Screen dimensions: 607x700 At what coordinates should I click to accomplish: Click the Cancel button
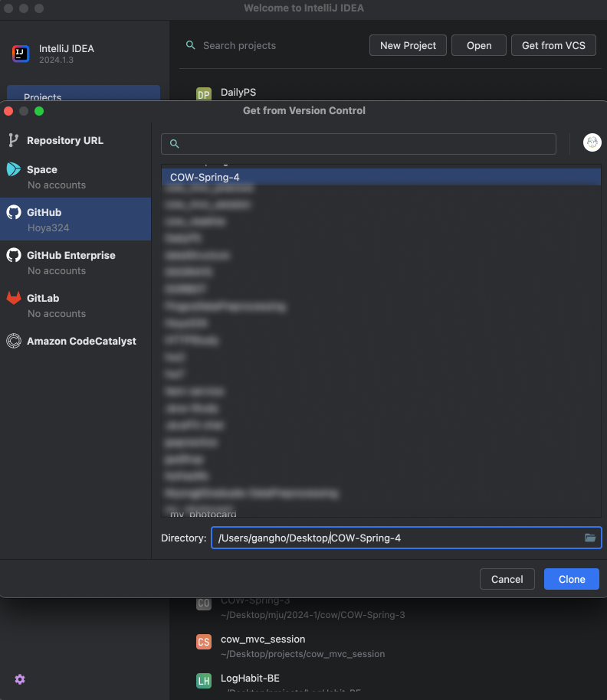coord(507,579)
